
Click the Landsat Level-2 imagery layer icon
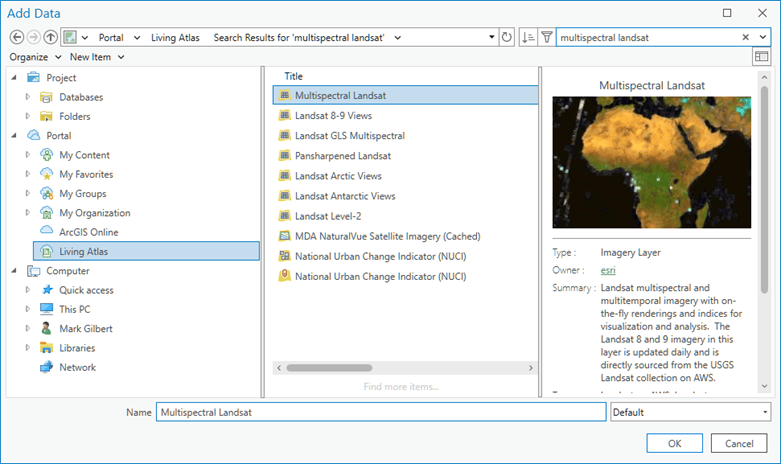click(284, 216)
